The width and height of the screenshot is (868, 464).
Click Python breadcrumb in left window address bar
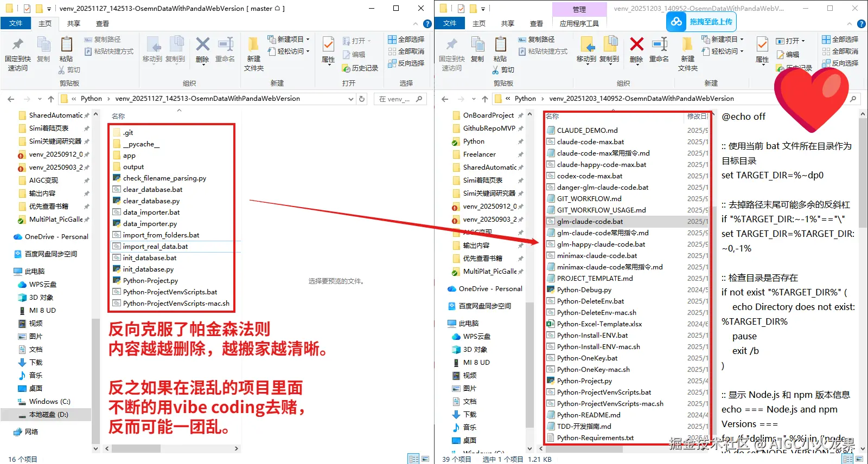pos(91,99)
